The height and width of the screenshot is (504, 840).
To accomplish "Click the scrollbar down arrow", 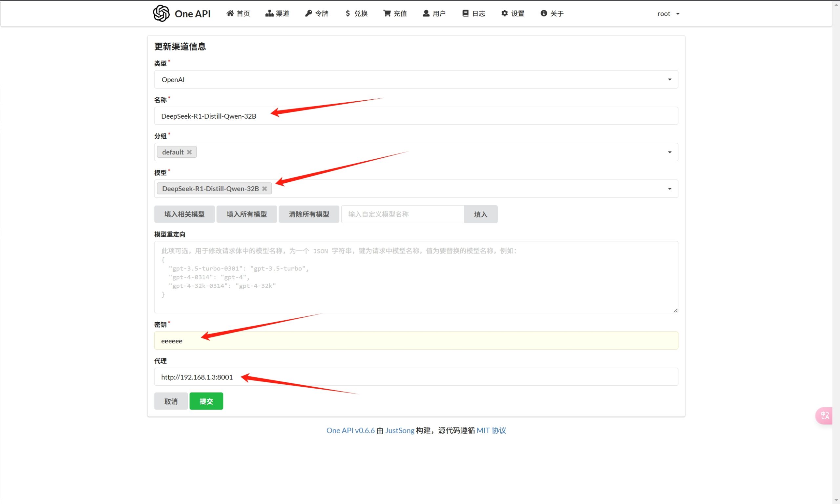I will [836, 500].
